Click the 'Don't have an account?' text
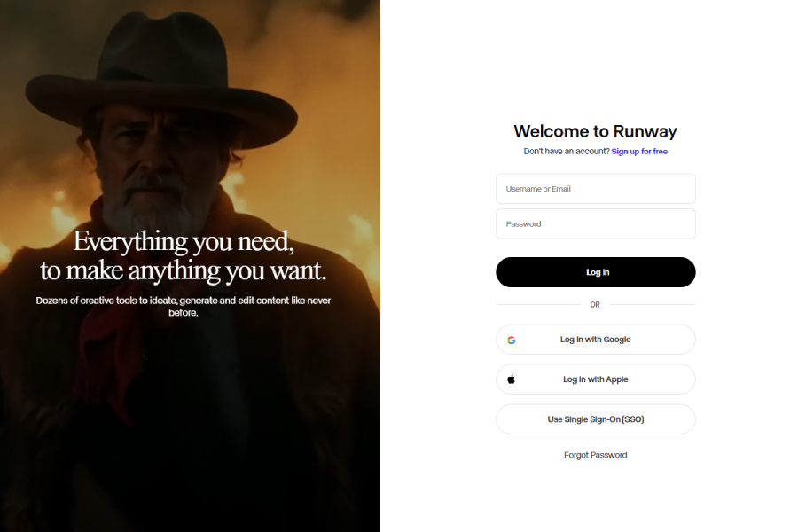This screenshot has height=532, width=798. pos(567,152)
